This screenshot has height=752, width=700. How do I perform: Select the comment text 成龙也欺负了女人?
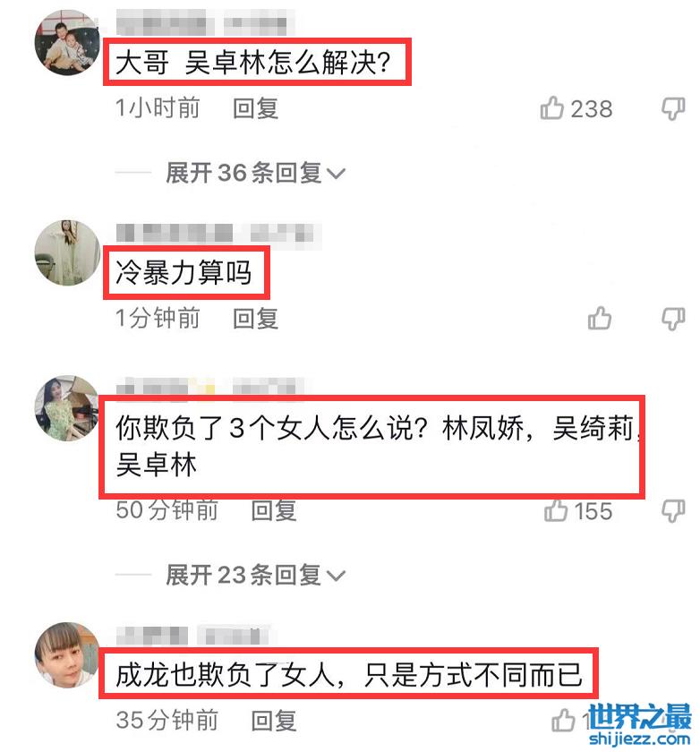(226, 675)
